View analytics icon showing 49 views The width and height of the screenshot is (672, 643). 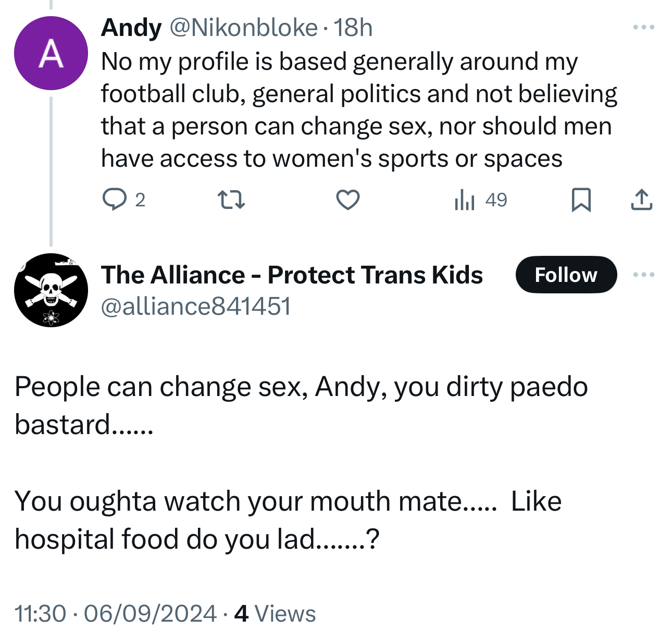[464, 200]
